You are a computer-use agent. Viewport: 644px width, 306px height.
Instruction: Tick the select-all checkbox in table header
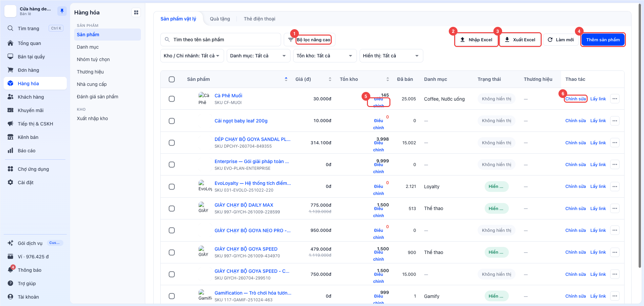pos(172,79)
